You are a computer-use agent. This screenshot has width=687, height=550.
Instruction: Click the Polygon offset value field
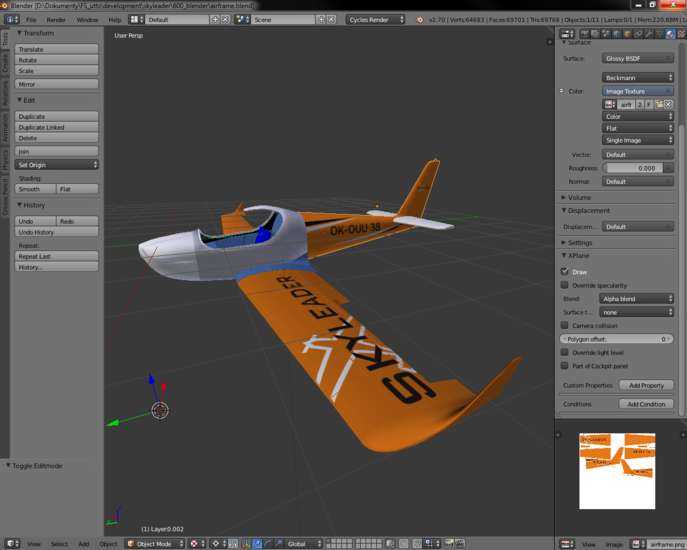(616, 339)
